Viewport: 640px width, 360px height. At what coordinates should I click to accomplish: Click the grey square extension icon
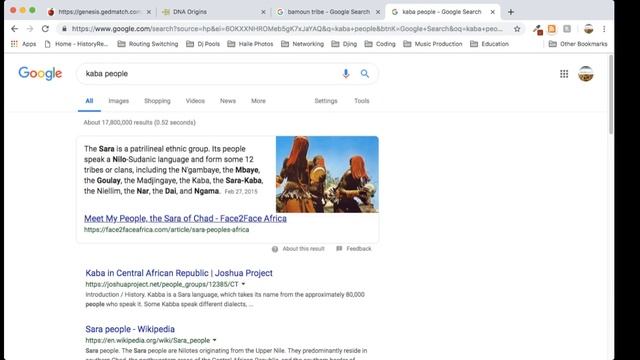coord(567,29)
